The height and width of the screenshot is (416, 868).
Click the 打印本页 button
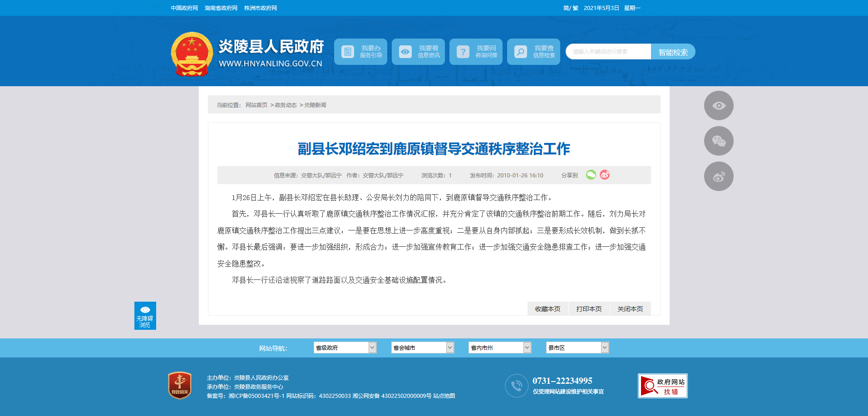point(589,309)
